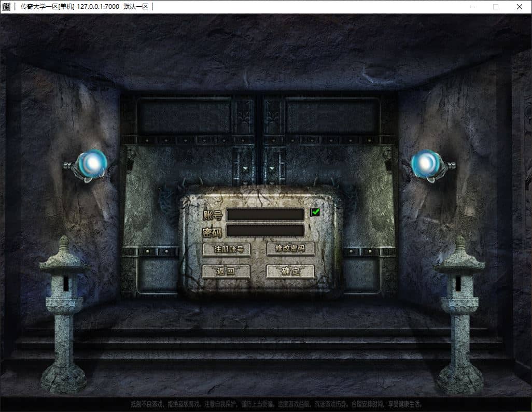This screenshot has width=532, height=412.
Task: Click the 密码 label text
Action: tap(212, 232)
